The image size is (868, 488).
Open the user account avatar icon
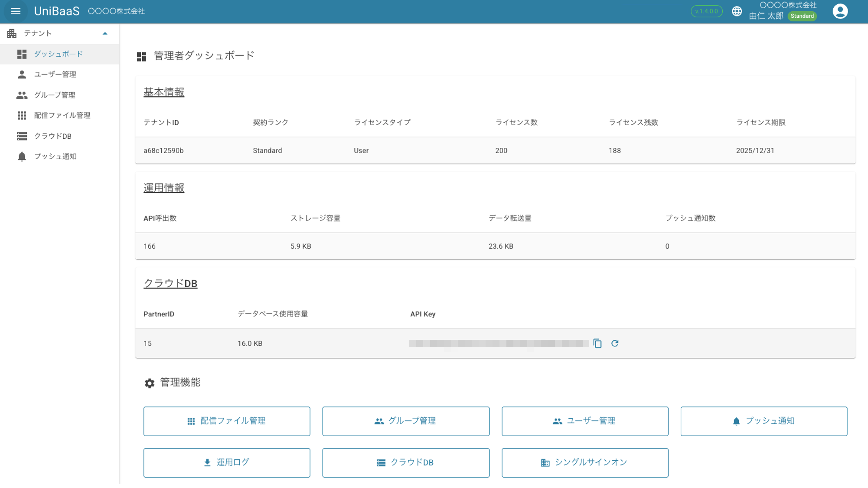pos(840,12)
